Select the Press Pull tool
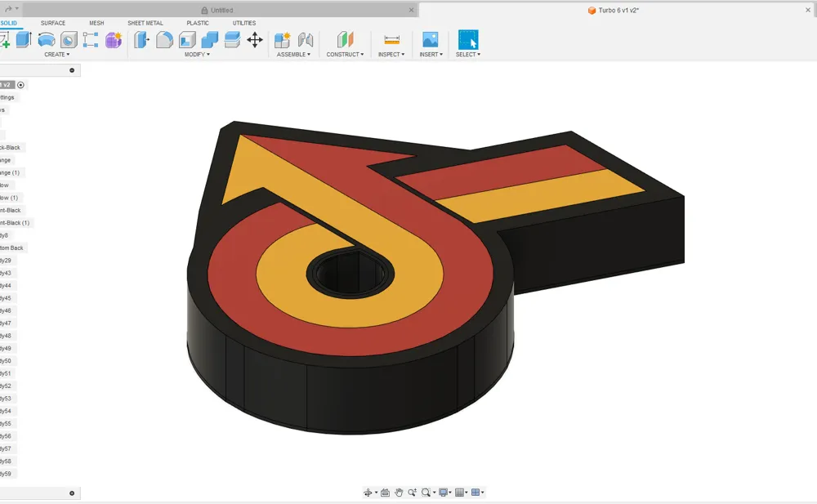817x504 pixels. (141, 39)
